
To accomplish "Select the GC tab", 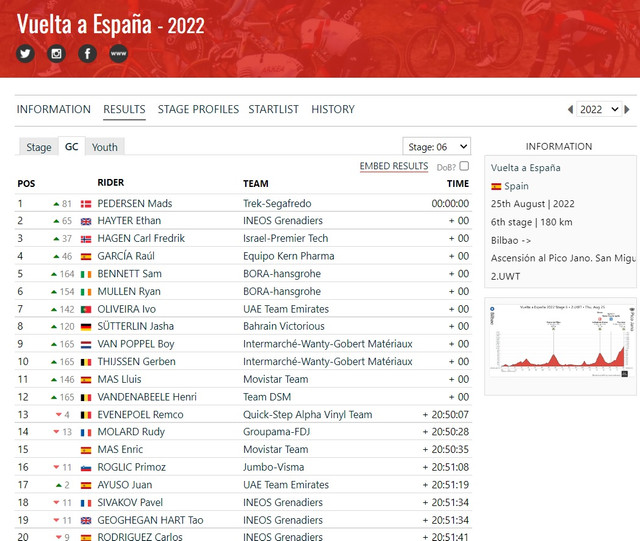I will [71, 147].
